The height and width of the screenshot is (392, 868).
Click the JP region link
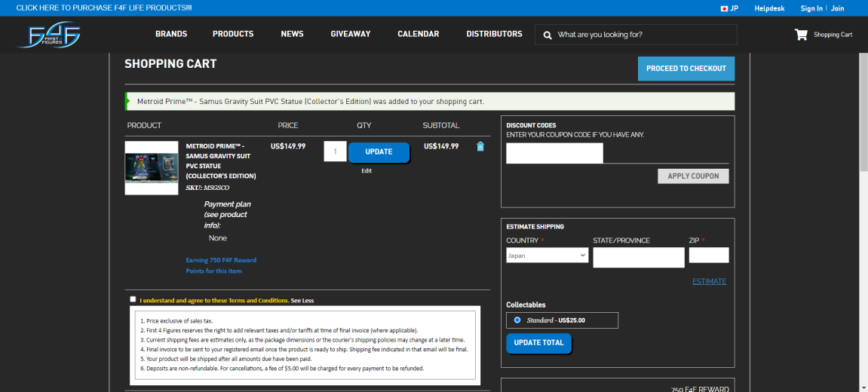734,8
